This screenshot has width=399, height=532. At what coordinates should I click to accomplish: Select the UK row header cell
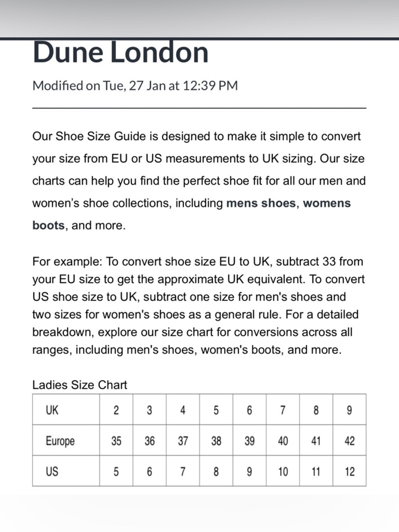pyautogui.click(x=66, y=409)
